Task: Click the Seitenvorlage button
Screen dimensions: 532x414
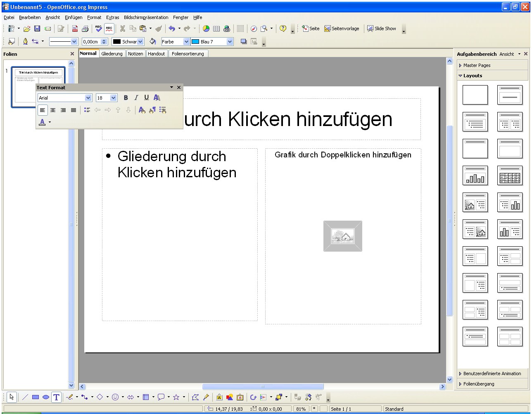Action: pyautogui.click(x=342, y=29)
